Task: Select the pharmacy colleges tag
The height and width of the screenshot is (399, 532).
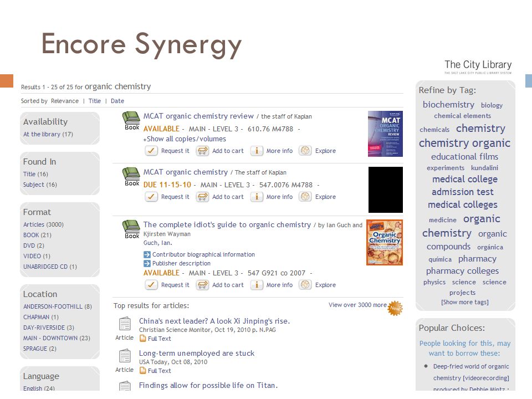Action: pyautogui.click(x=462, y=271)
